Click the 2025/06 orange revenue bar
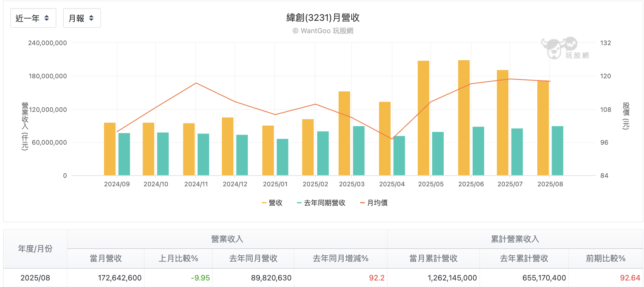Viewport: 644px width, 287px height. pos(464,118)
